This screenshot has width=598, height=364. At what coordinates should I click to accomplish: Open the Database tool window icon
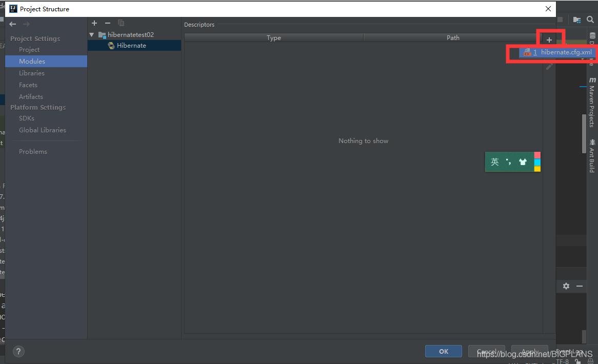point(592,35)
